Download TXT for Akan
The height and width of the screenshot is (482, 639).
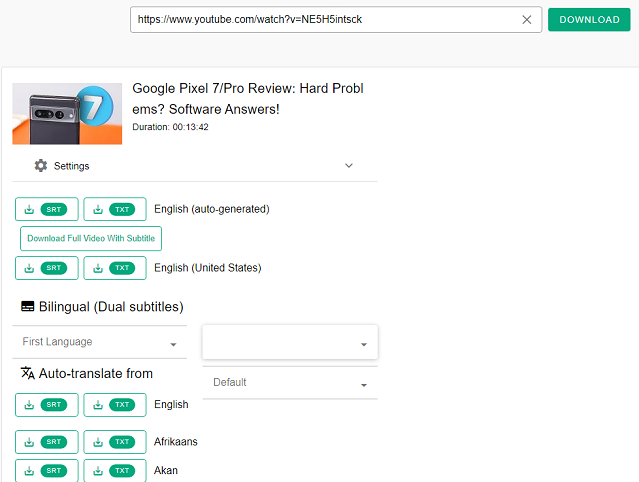pos(115,471)
